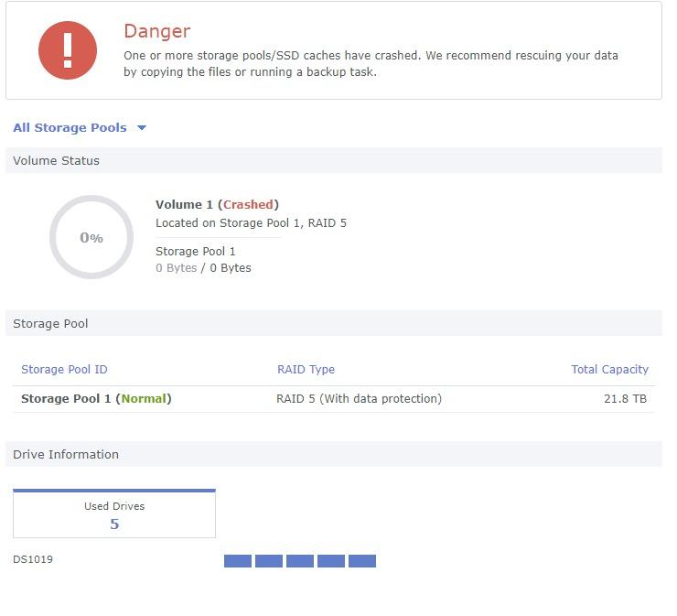Select the Volume 1 (Crashed) title
The width and height of the screenshot is (677, 616).
(217, 204)
